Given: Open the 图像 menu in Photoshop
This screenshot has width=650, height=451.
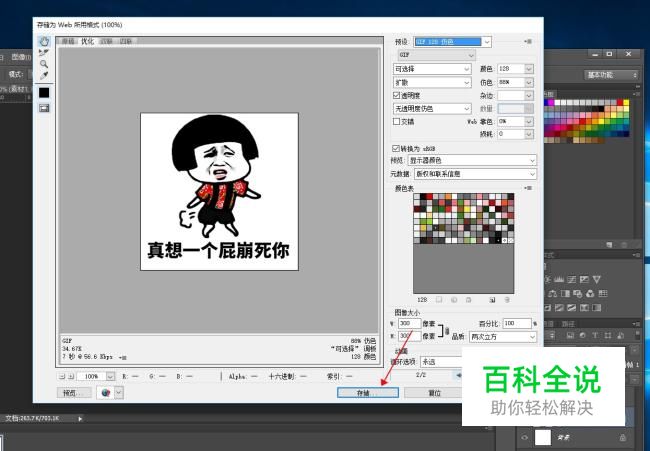Looking at the screenshot, I should coord(21,57).
